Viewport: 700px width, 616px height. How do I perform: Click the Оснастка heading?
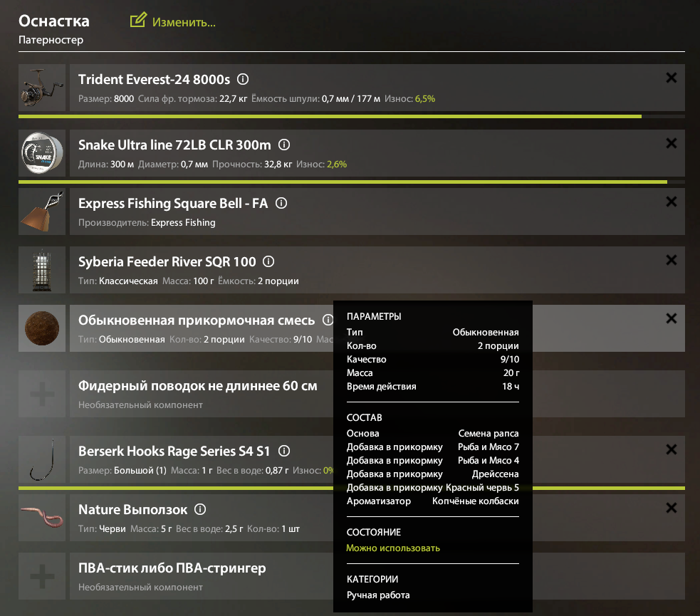click(x=54, y=21)
